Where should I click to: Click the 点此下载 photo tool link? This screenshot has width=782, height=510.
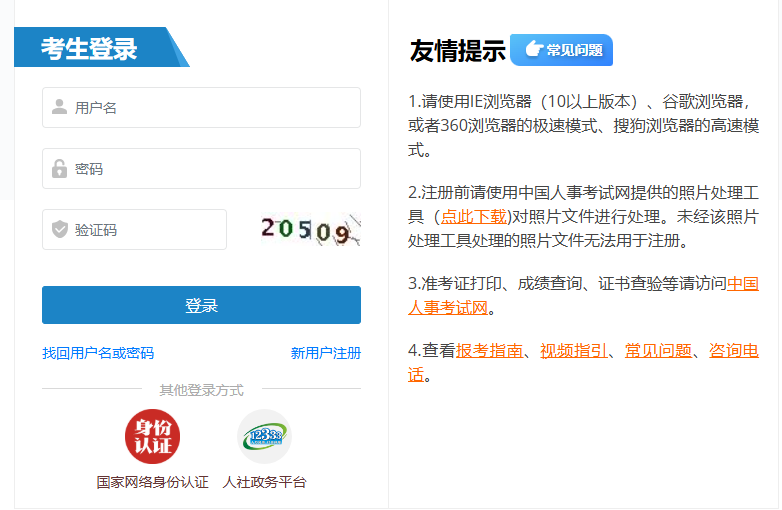[473, 216]
